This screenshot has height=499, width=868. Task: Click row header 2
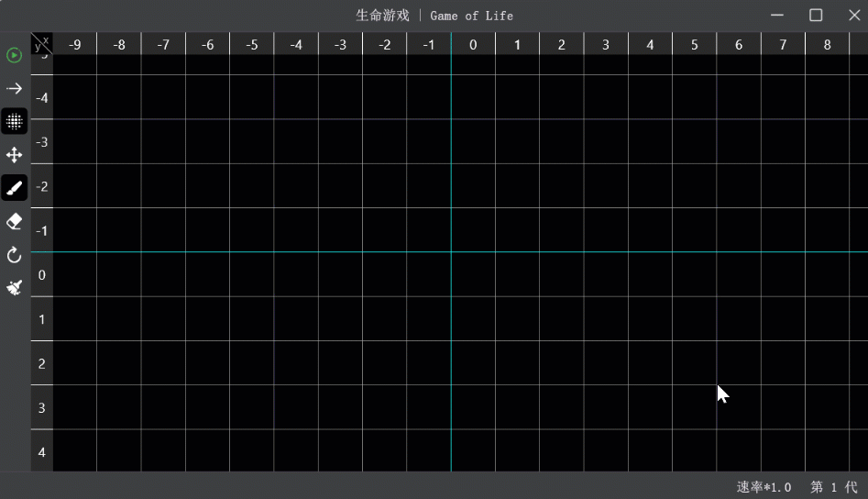(42, 363)
